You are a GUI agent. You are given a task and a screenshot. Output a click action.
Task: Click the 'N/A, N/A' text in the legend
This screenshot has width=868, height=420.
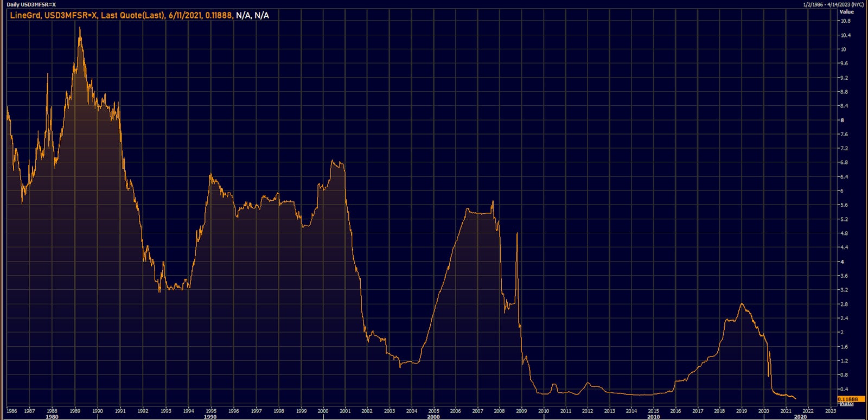(252, 15)
